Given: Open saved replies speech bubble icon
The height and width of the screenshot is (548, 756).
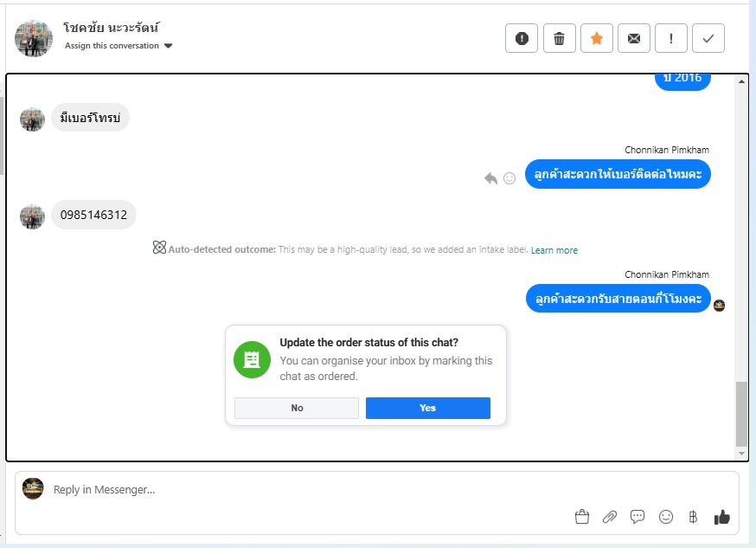Looking at the screenshot, I should pyautogui.click(x=637, y=517).
